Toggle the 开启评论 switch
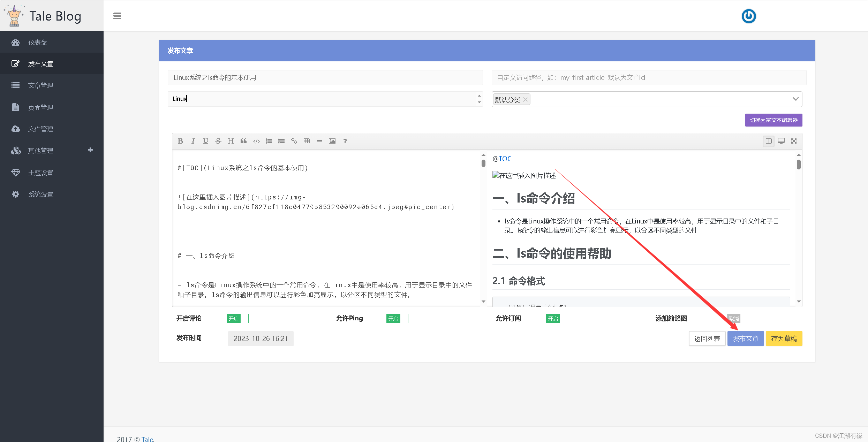Viewport: 868px width, 442px height. 237,318
